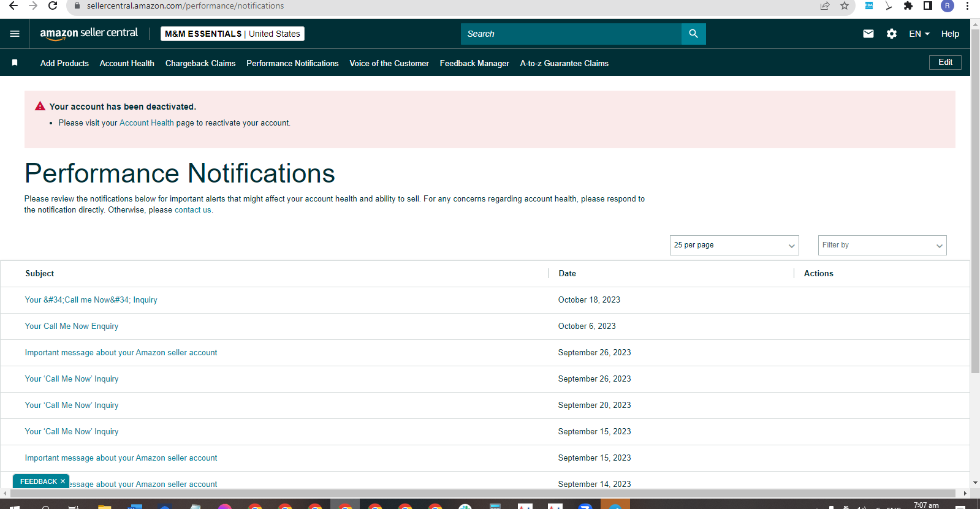980x509 pixels.
Task: Click the lock icon in the address bar
Action: click(77, 6)
